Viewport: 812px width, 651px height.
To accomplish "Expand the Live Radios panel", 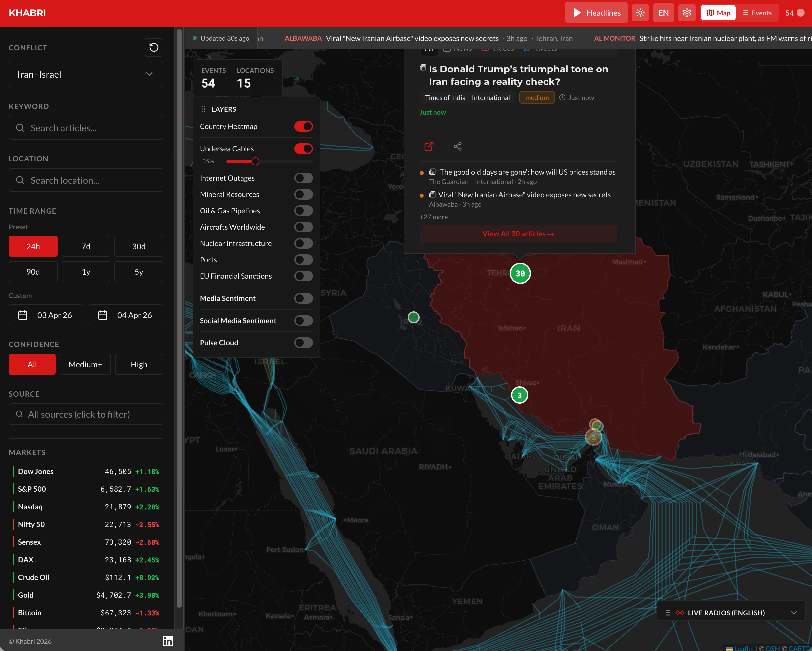I will coord(794,613).
